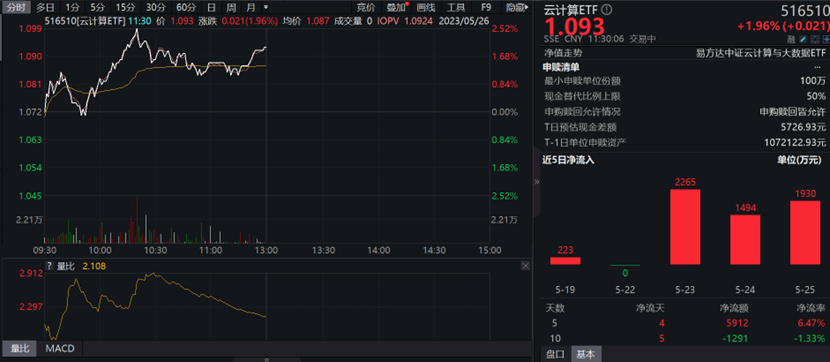
Task: Switch to MACD indicator tab
Action: 60,348
